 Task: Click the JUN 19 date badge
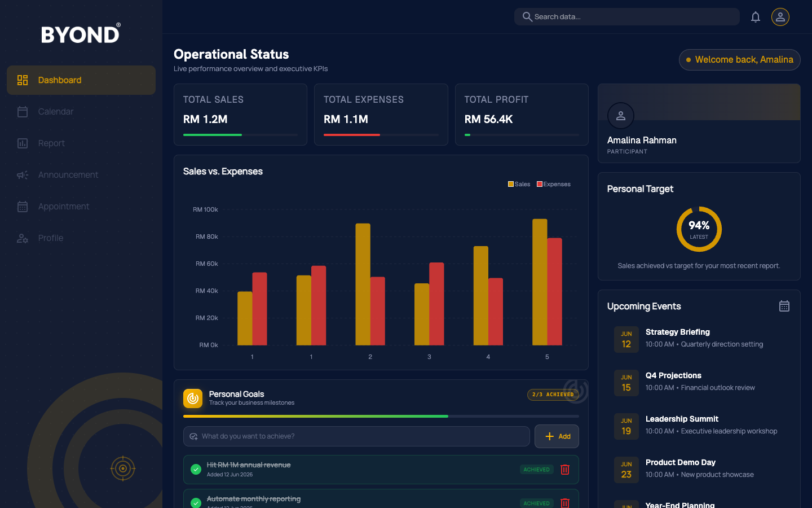pos(626,426)
